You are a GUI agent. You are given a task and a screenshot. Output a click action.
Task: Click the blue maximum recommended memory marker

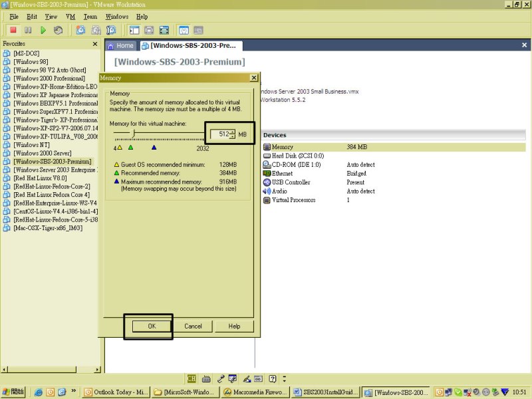click(154, 147)
